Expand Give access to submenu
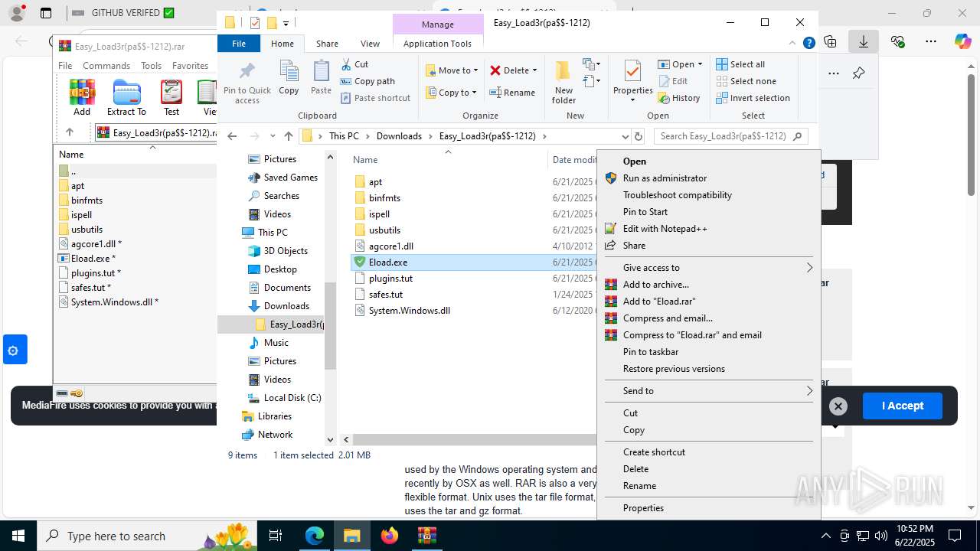Image resolution: width=980 pixels, height=551 pixels. pos(809,268)
